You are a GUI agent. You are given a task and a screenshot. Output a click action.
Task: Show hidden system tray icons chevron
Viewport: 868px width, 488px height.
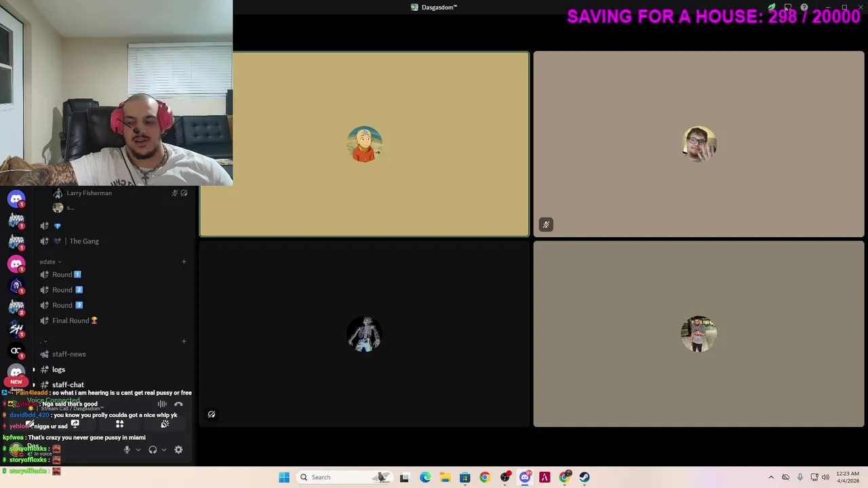(x=771, y=477)
